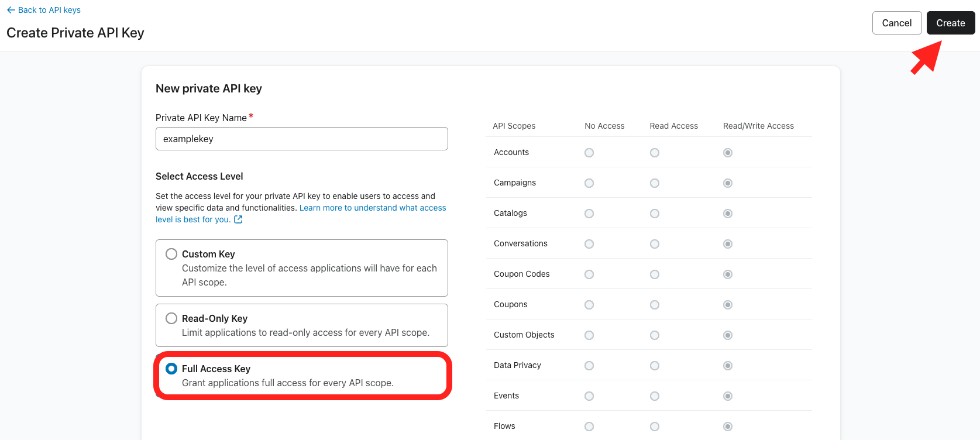980x440 pixels.
Task: Click the 'API Scopes' column header
Action: coord(514,126)
